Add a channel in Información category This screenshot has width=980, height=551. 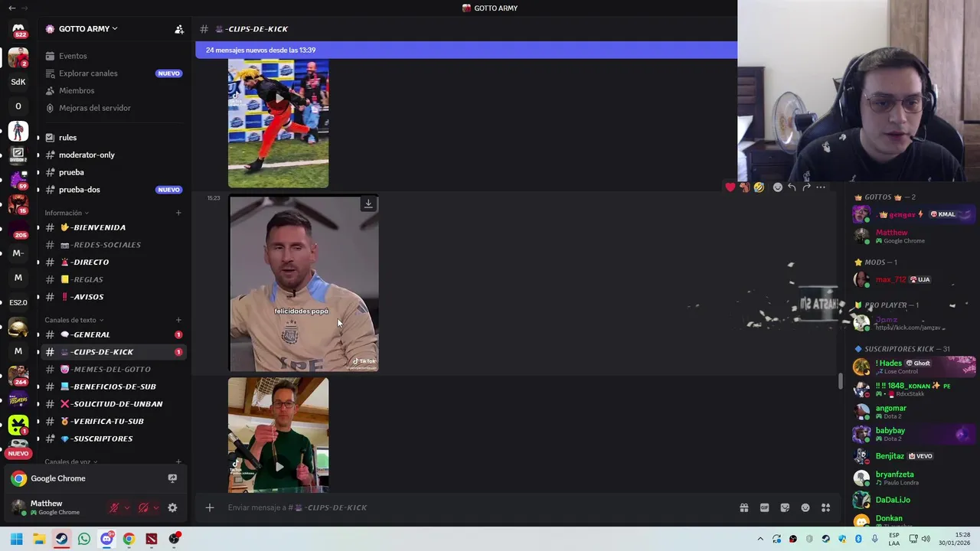click(178, 213)
